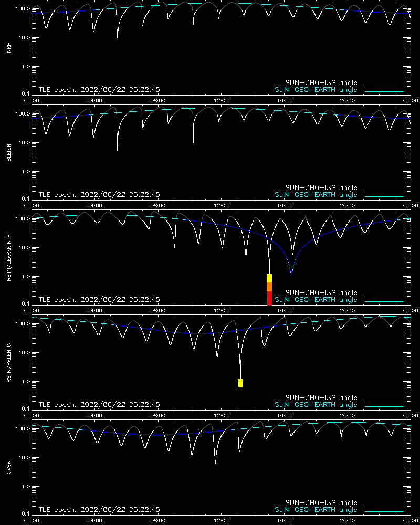
Task: Click the 10.0 y-axis label of PALEHUA plot
Action: [24, 353]
